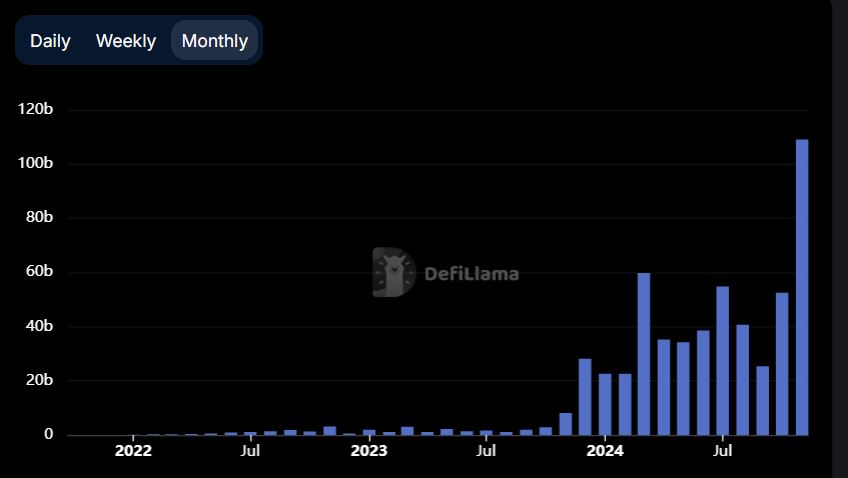Select the January 2024 bar
The image size is (848, 478).
(x=605, y=404)
